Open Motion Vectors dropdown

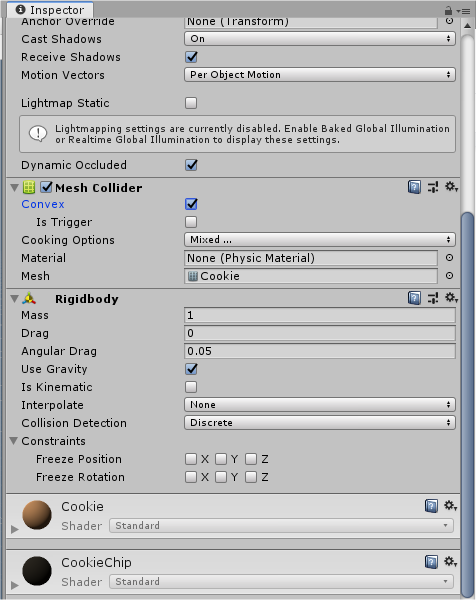click(x=320, y=75)
